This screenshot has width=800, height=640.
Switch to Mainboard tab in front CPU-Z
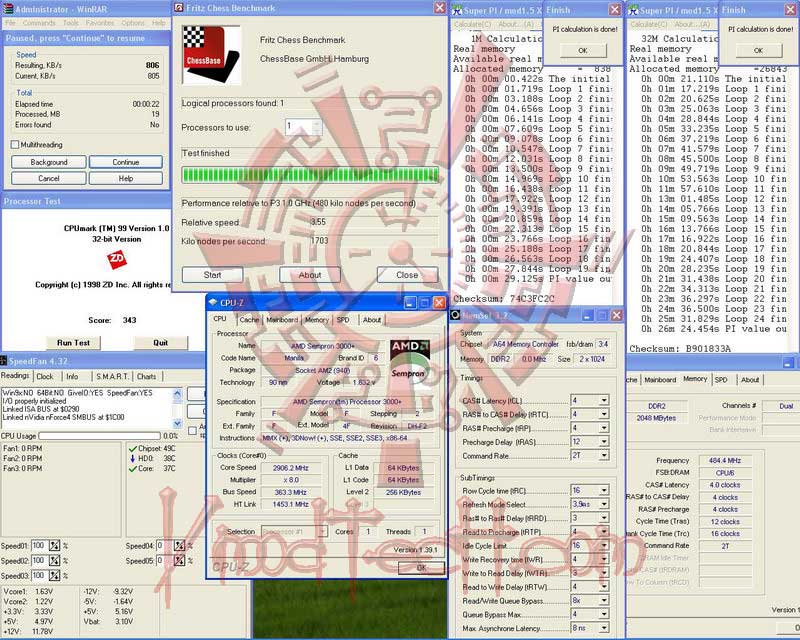point(282,320)
